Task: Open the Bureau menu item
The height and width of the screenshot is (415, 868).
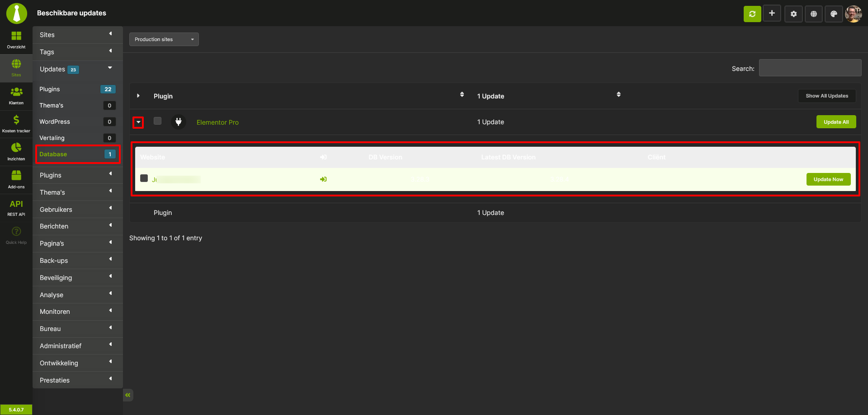Action: [x=78, y=329]
